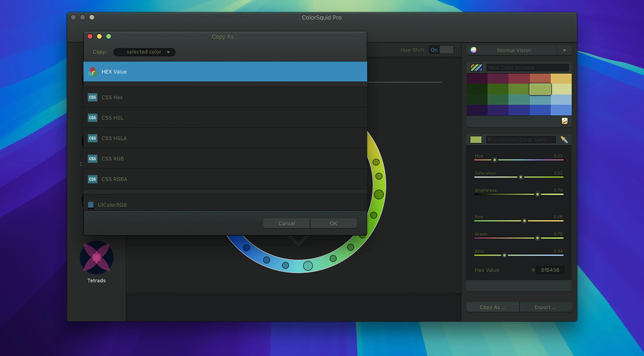Viewport: 644px width, 356px height.
Task: Confirm with the OK button
Action: (x=333, y=223)
